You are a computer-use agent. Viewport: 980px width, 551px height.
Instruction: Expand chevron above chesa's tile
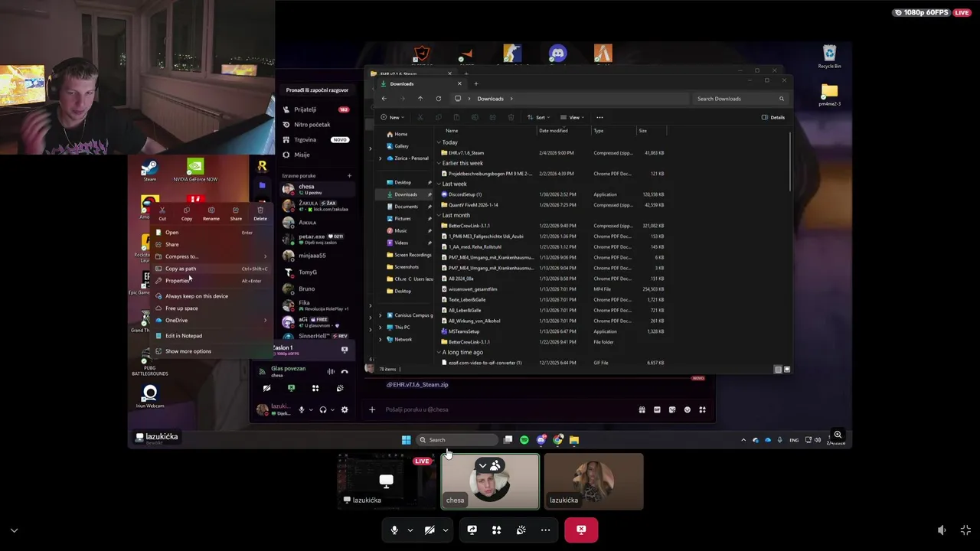[482, 465]
